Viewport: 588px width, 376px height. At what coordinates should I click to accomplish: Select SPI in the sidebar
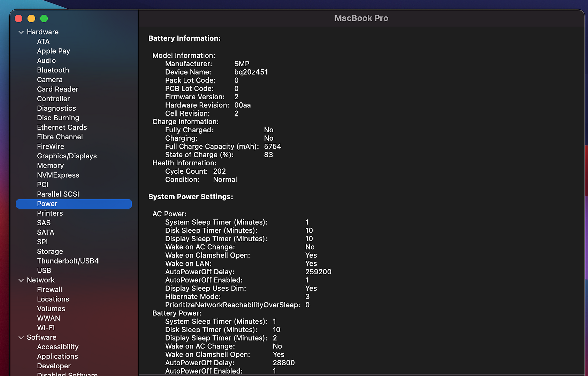[x=42, y=242]
